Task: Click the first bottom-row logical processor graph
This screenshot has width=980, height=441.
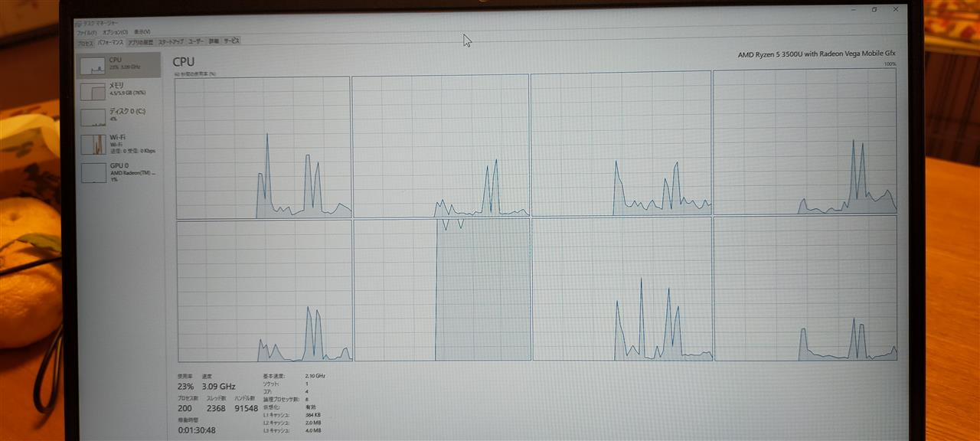Action: coord(265,291)
